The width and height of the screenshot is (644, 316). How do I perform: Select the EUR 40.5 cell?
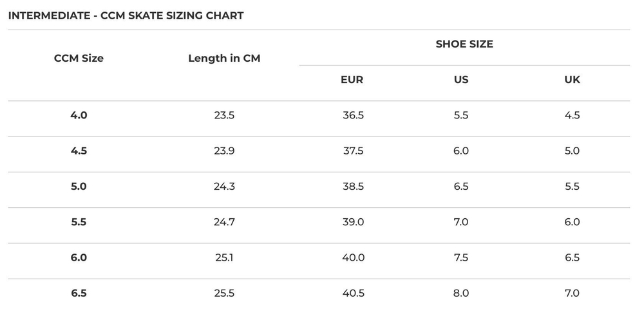pyautogui.click(x=353, y=293)
